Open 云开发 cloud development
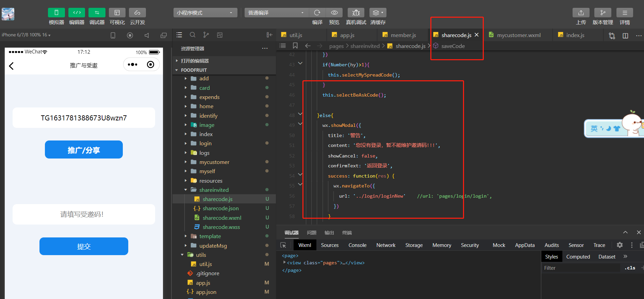This screenshot has height=299, width=644. (137, 13)
